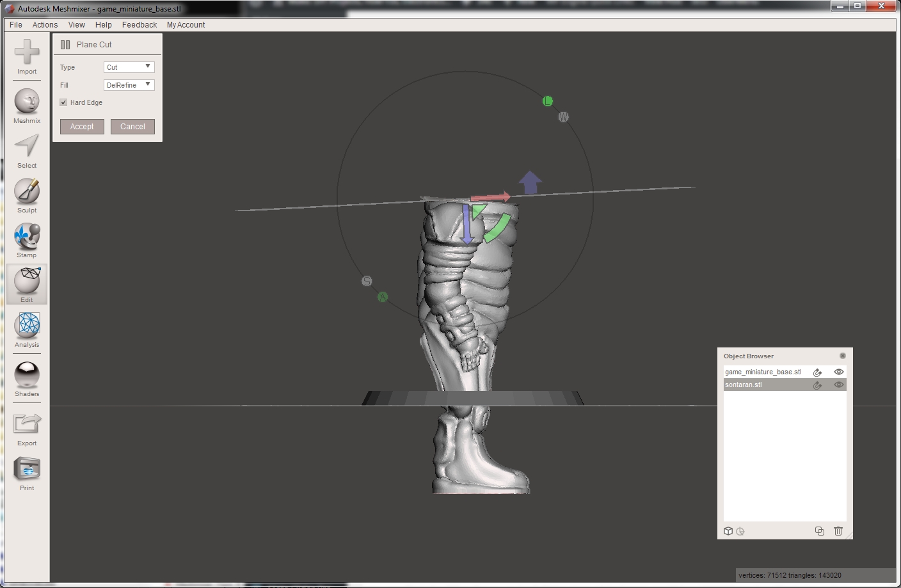The height and width of the screenshot is (588, 901).
Task: Select game_miniature_base.stl in Object Browser
Action: coord(763,372)
